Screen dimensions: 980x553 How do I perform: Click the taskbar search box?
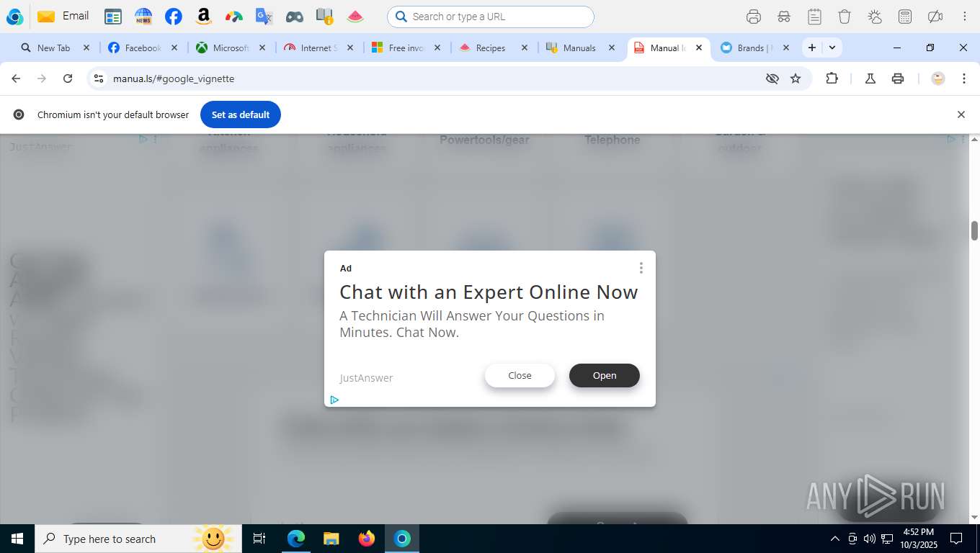pyautogui.click(x=139, y=539)
